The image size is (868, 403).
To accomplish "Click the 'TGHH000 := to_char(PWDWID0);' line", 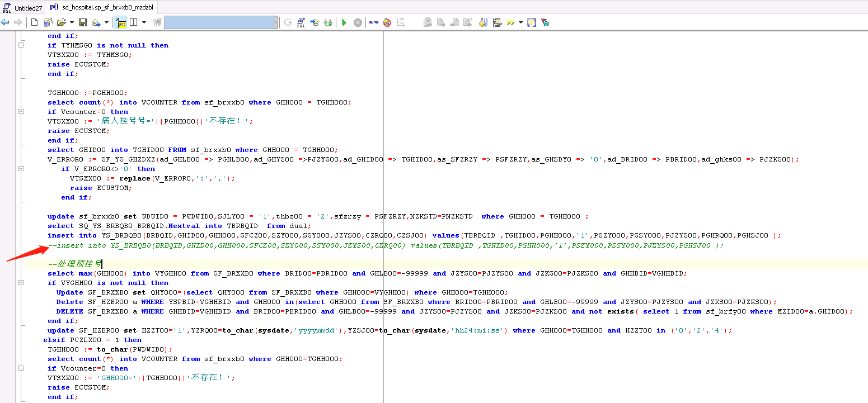I will point(110,349).
